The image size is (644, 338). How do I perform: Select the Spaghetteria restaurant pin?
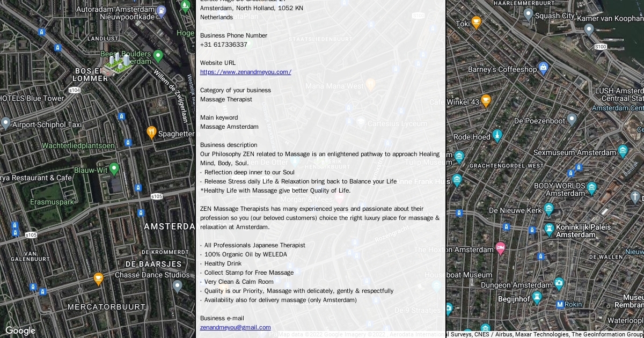coord(152,133)
